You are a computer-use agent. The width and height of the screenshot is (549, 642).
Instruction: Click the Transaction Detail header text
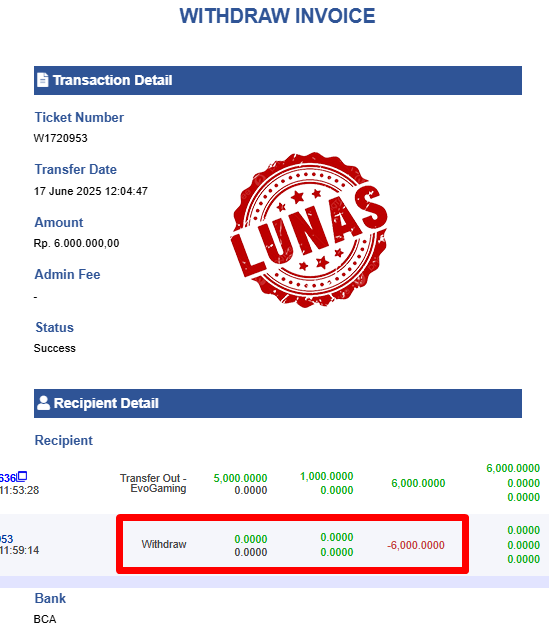pyautogui.click(x=113, y=80)
